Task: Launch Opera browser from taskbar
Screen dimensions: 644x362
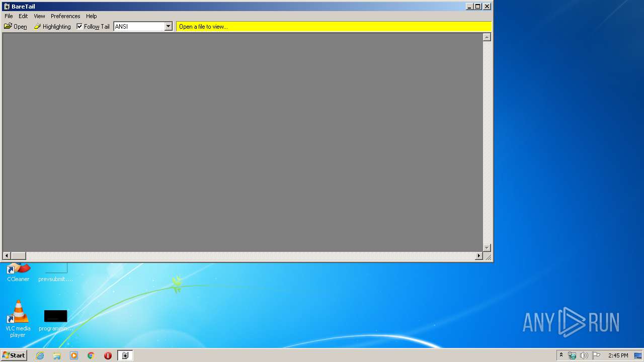Action: [108, 355]
